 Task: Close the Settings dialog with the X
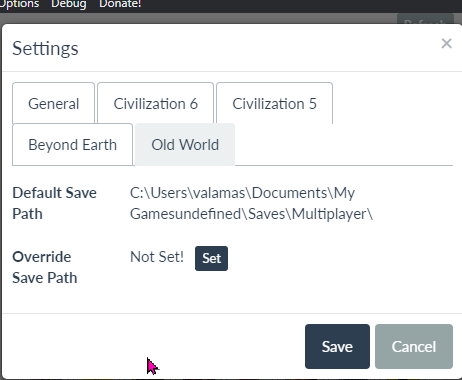[x=446, y=43]
